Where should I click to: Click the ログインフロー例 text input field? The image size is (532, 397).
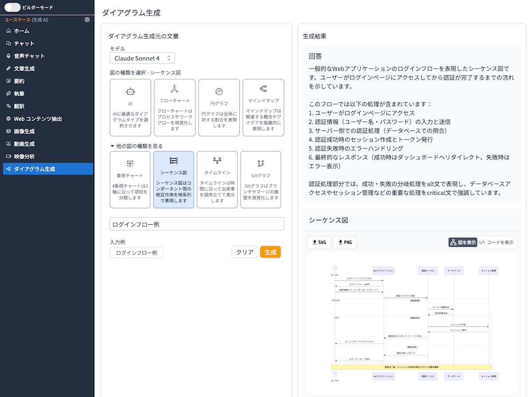(x=197, y=224)
